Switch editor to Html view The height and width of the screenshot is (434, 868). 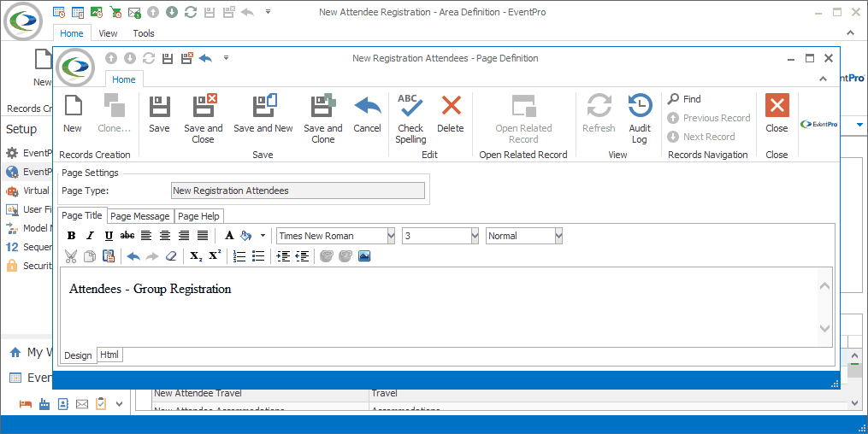point(109,355)
